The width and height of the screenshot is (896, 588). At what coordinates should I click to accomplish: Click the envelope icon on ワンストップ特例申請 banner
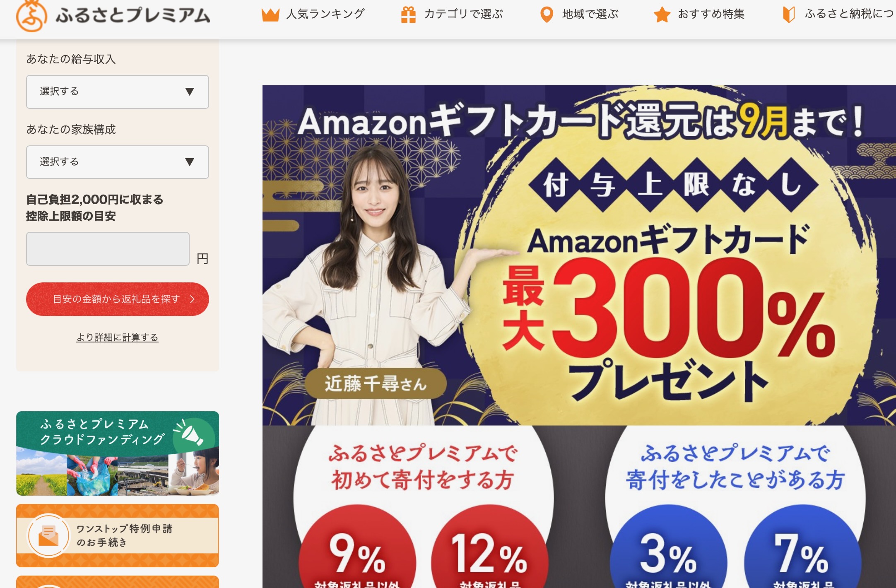tap(48, 535)
